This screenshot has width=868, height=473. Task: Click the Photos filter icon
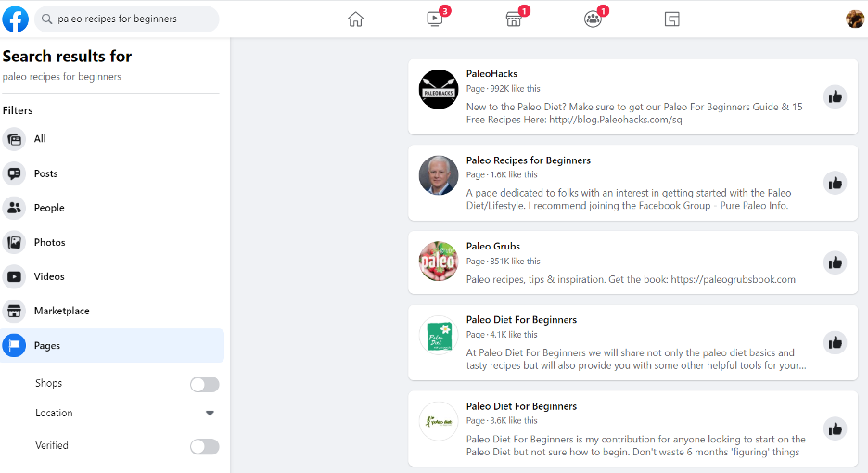tap(15, 242)
